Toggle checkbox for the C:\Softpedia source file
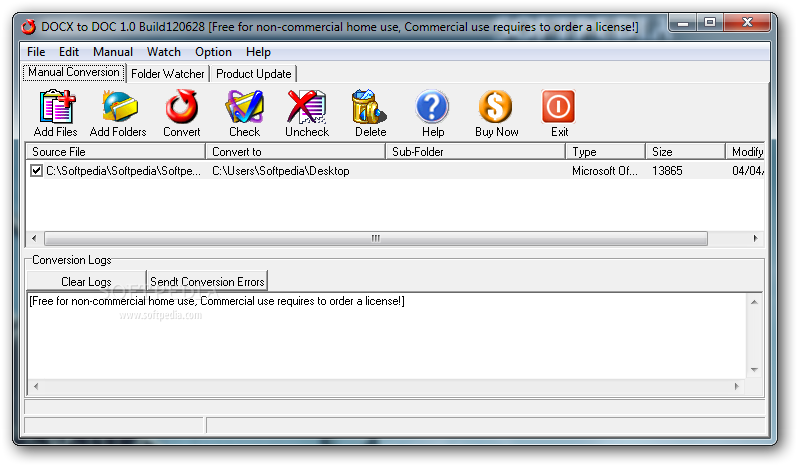 (36, 171)
